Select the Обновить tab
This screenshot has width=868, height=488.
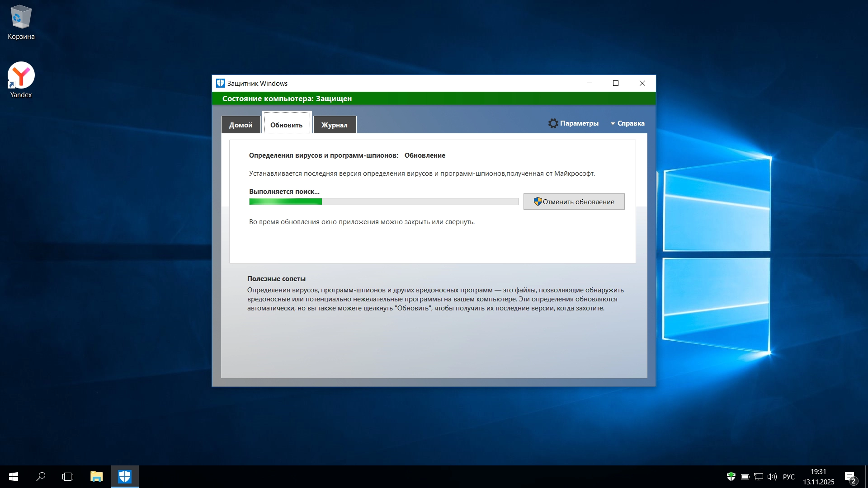point(286,125)
